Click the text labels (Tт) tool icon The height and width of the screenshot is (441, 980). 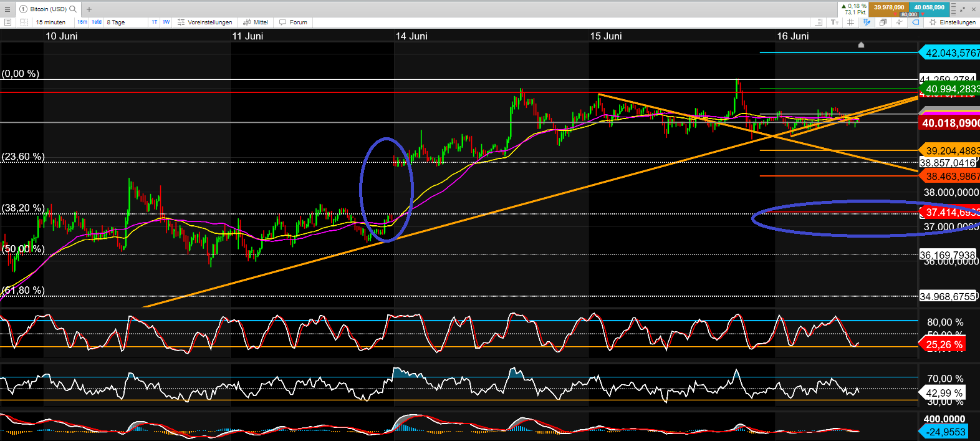click(835, 22)
